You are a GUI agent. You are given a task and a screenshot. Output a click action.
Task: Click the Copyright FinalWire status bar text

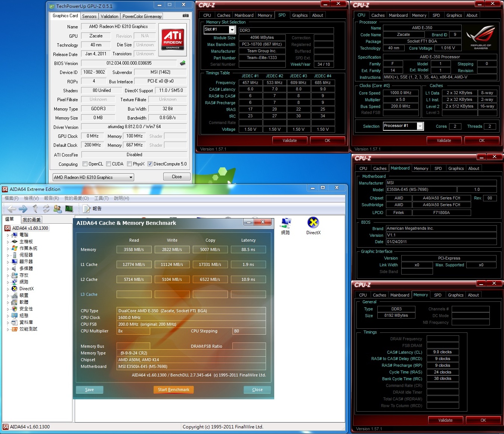pos(223,427)
